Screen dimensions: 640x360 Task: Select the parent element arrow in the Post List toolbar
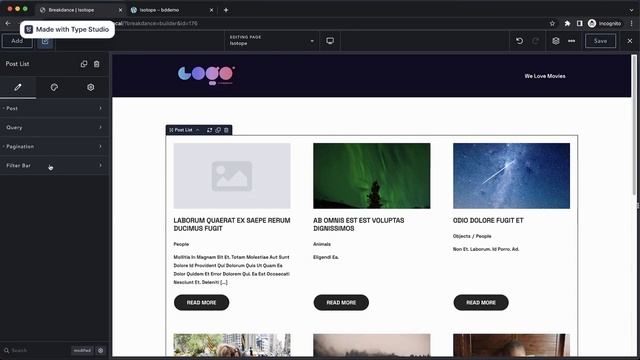coord(198,130)
